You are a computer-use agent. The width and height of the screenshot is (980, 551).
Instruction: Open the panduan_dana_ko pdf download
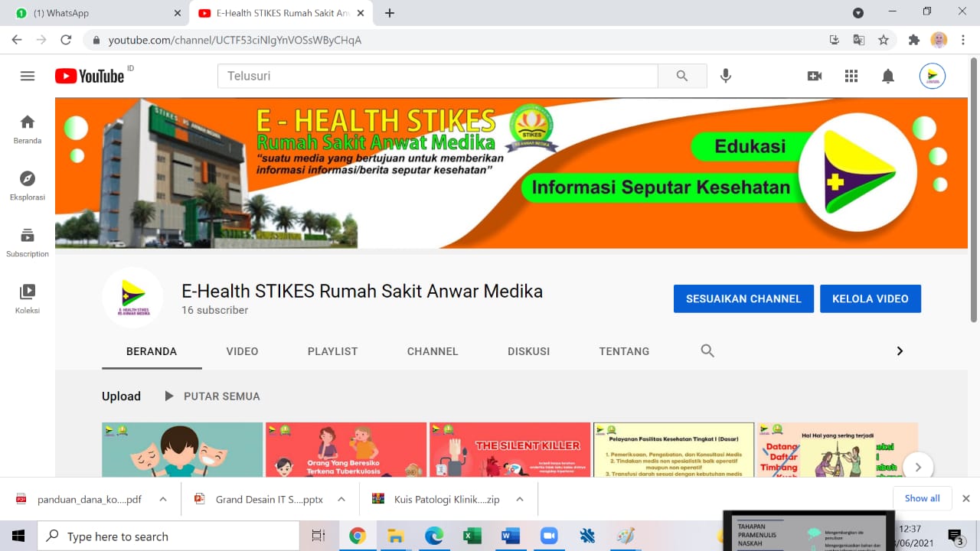pos(80,499)
